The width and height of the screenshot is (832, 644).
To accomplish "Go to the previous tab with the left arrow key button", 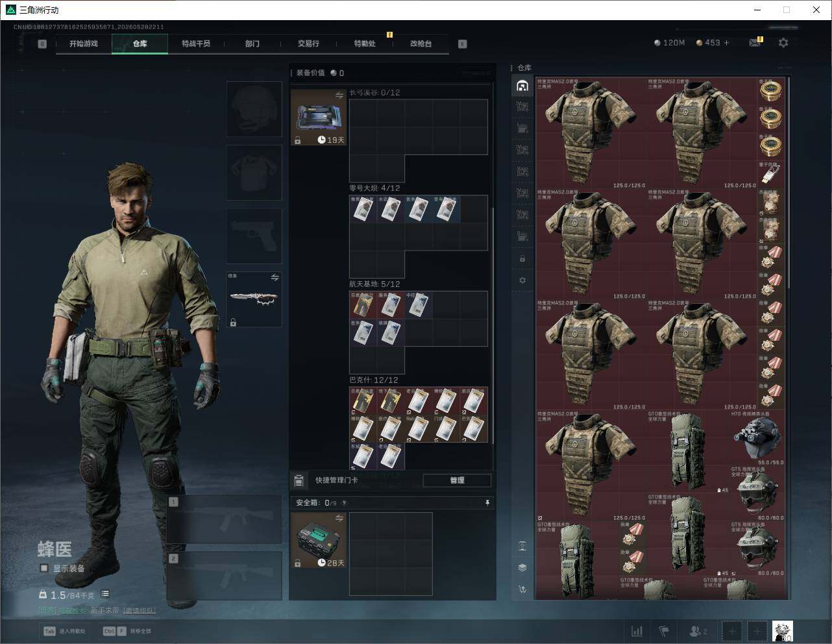I will click(42, 44).
